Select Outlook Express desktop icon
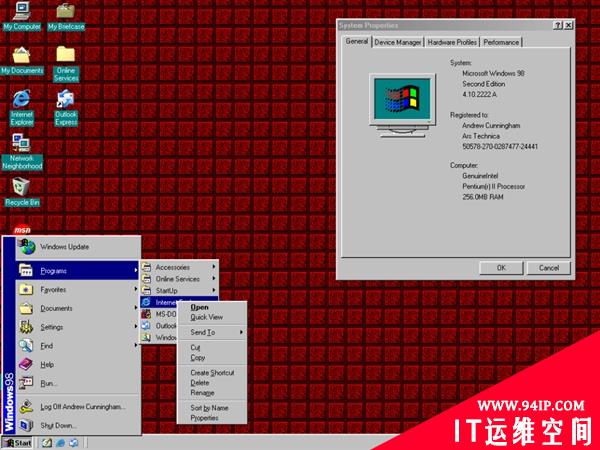The image size is (600, 450). 66,99
